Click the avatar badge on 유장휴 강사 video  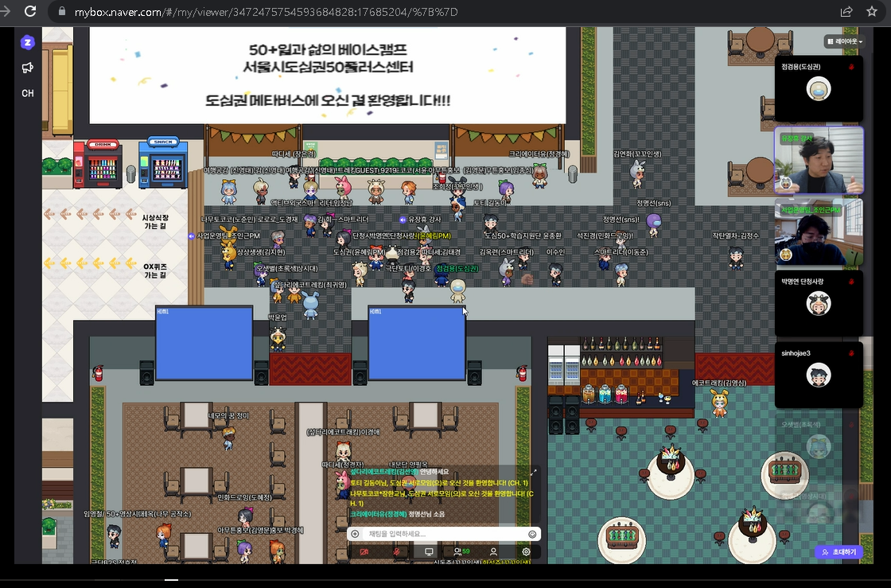[787, 183]
